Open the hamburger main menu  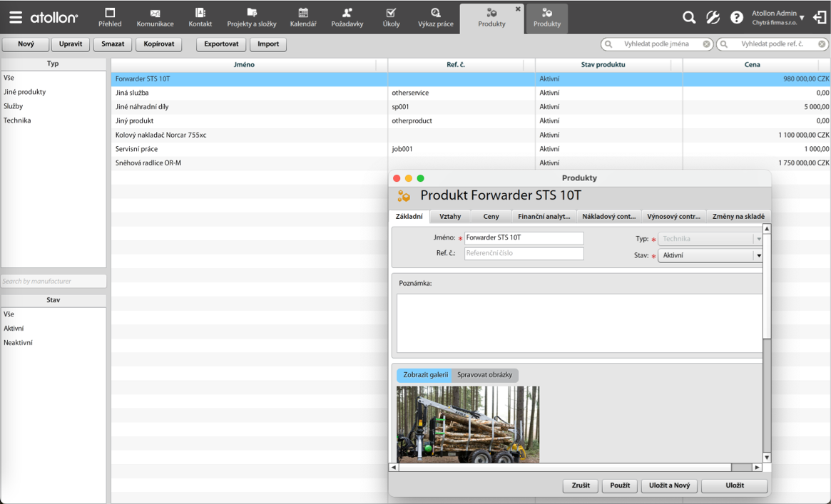pyautogui.click(x=15, y=17)
